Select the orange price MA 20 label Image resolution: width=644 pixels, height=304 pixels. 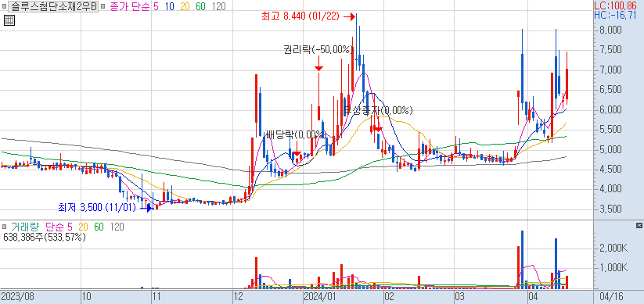185,7
